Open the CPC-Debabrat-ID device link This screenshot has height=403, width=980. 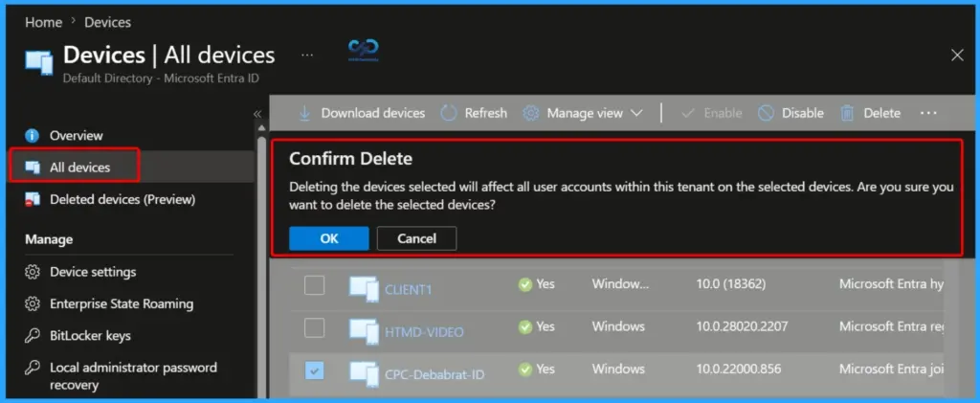[434, 374]
